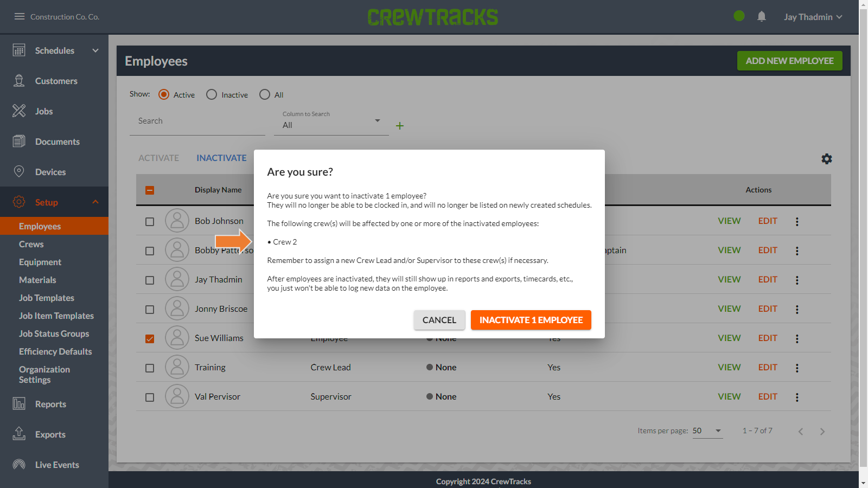Click the Reports chart icon
The width and height of the screenshot is (868, 488).
tap(19, 404)
